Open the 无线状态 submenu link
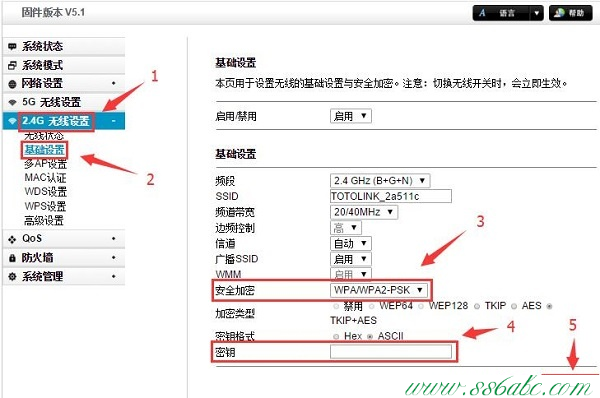The width and height of the screenshot is (600, 398). 44,136
